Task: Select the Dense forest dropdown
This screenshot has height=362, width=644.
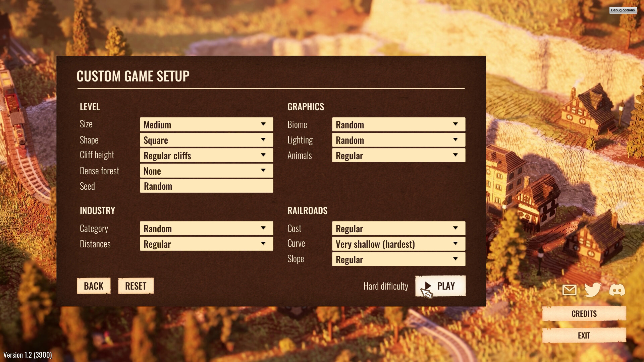Action: coord(206,170)
